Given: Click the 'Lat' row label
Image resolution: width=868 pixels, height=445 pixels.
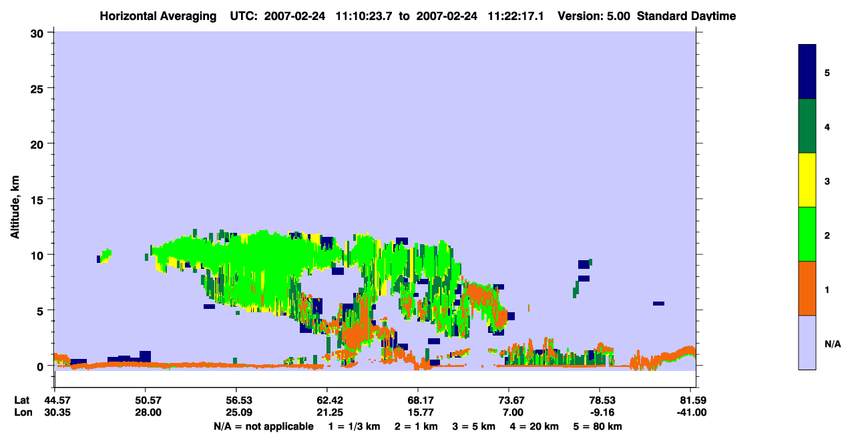Looking at the screenshot, I should pyautogui.click(x=22, y=400).
